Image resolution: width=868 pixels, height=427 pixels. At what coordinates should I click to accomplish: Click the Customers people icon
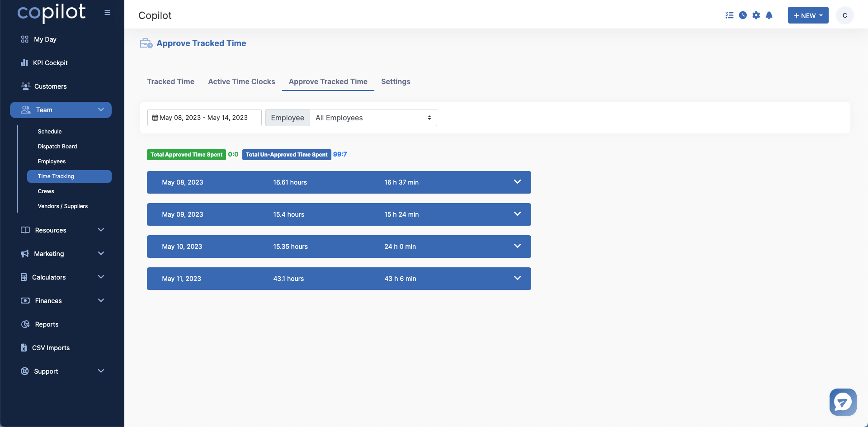26,86
